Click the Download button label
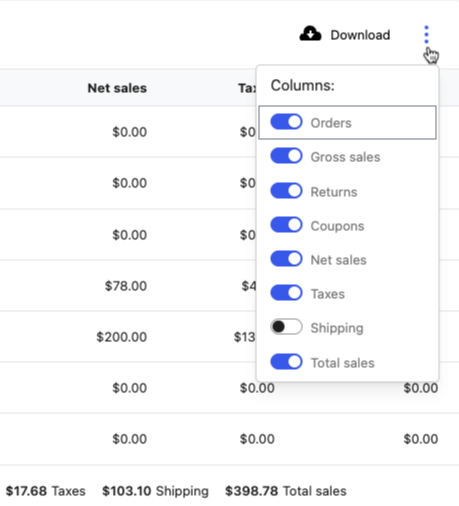The image size is (459, 506). pyautogui.click(x=360, y=35)
